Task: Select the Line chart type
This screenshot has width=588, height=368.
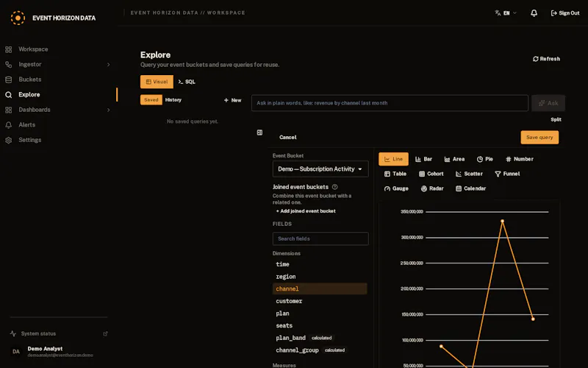Action: (393, 159)
